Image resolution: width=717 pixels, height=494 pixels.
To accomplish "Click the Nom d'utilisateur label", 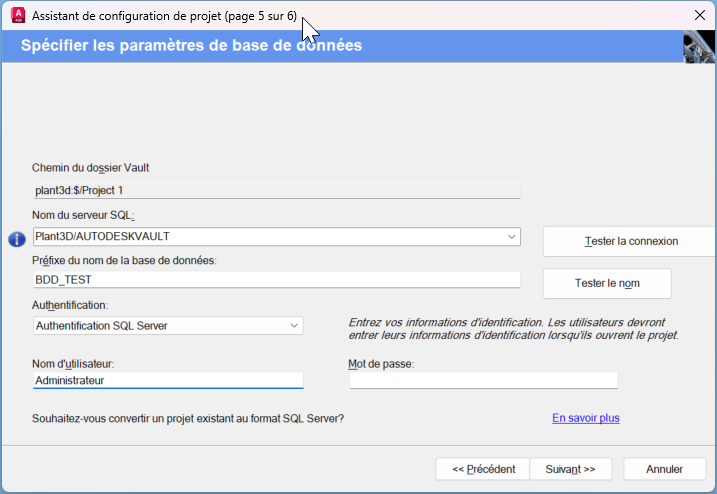I will pyautogui.click(x=73, y=364).
